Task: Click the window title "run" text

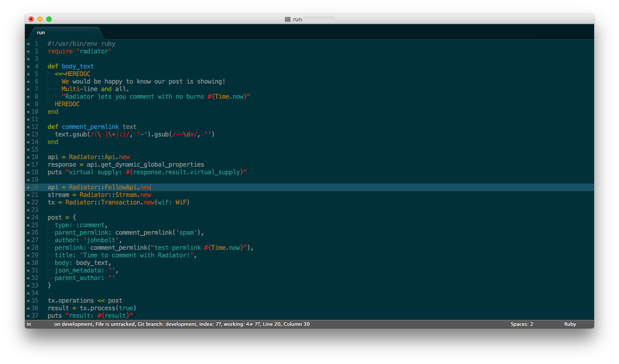Action: point(297,19)
